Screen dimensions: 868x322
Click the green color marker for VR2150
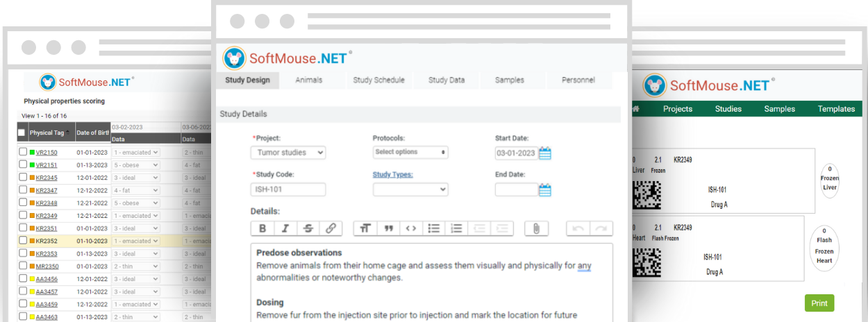[32, 152]
